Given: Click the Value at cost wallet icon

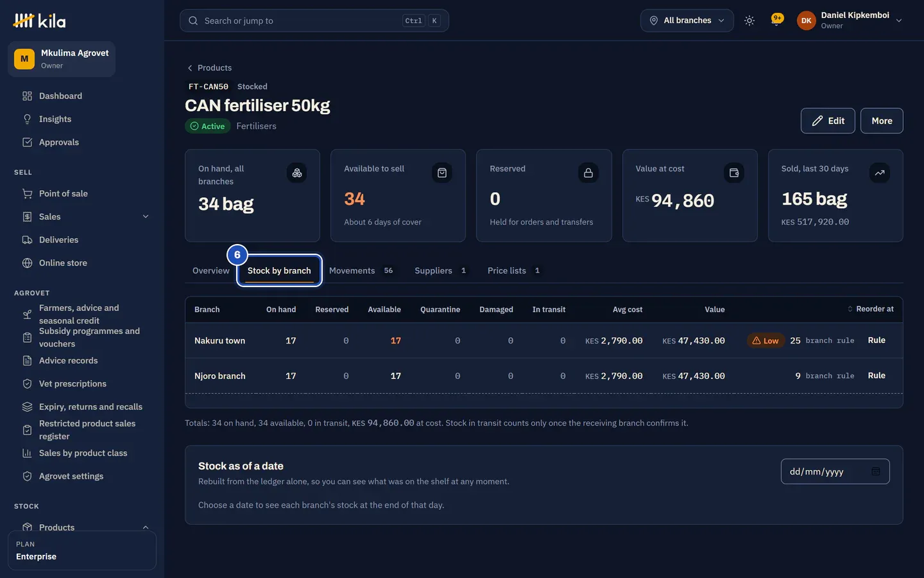Looking at the screenshot, I should (734, 173).
